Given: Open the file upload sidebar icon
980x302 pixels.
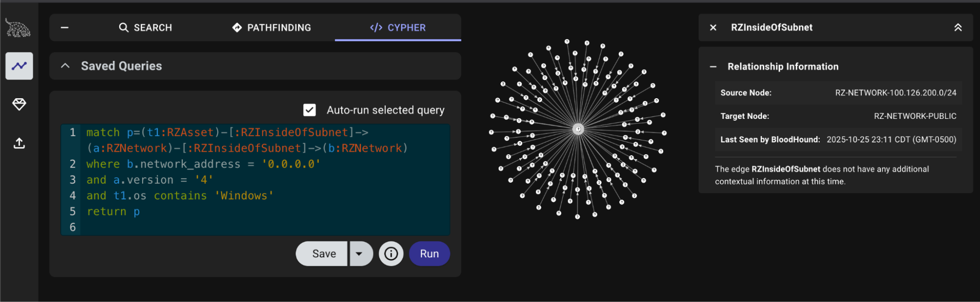Looking at the screenshot, I should (19, 143).
